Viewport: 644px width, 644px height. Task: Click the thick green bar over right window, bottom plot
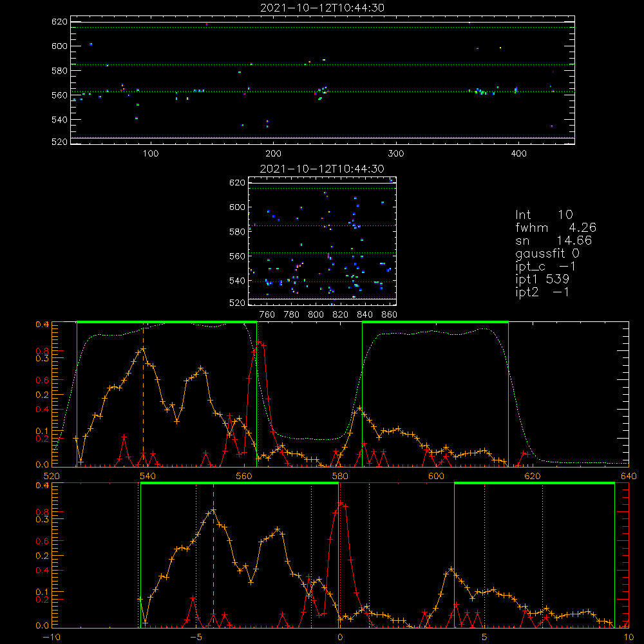535,484
